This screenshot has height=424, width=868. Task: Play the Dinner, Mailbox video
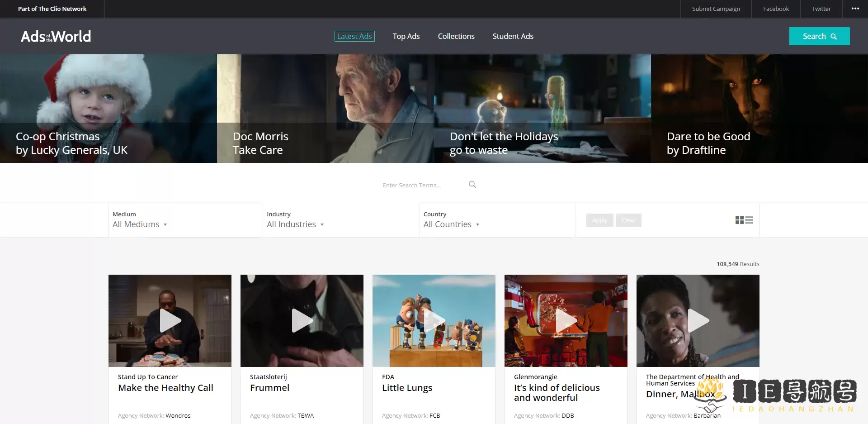pyautogui.click(x=698, y=321)
